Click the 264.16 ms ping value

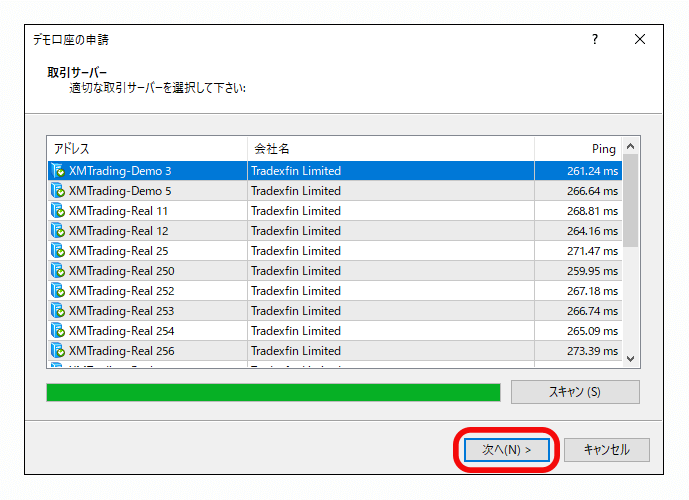click(x=592, y=231)
